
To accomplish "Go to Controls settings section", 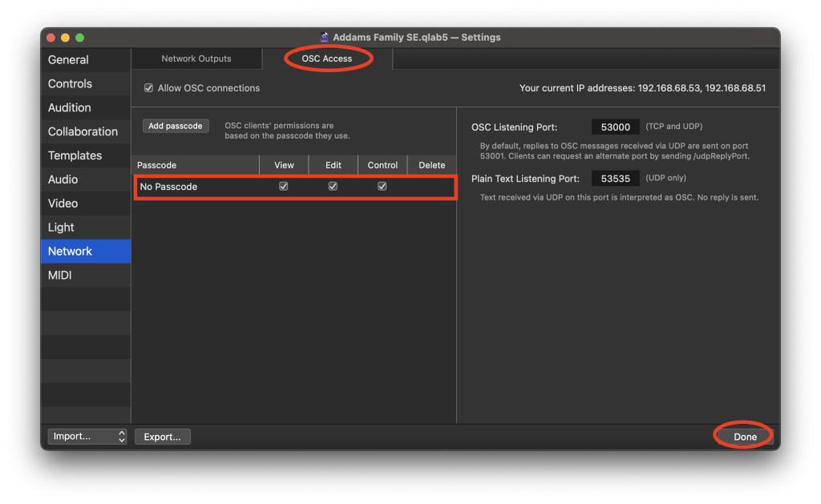I will [85, 84].
